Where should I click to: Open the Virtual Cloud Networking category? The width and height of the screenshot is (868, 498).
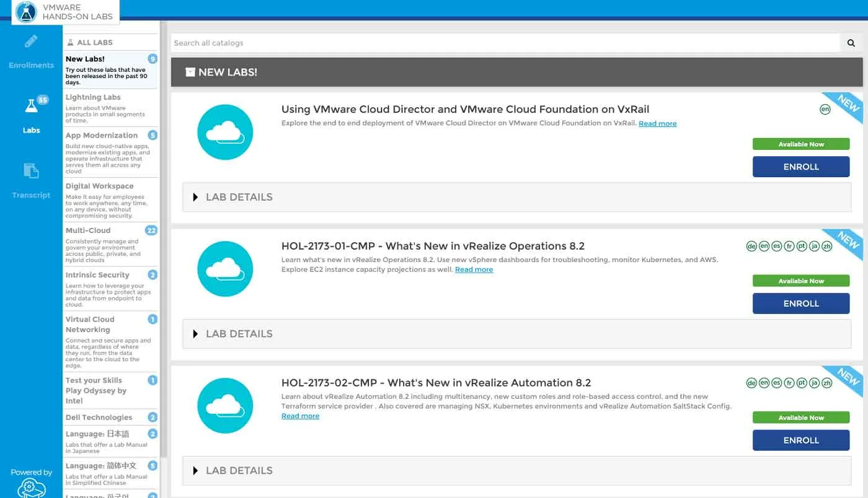110,342
